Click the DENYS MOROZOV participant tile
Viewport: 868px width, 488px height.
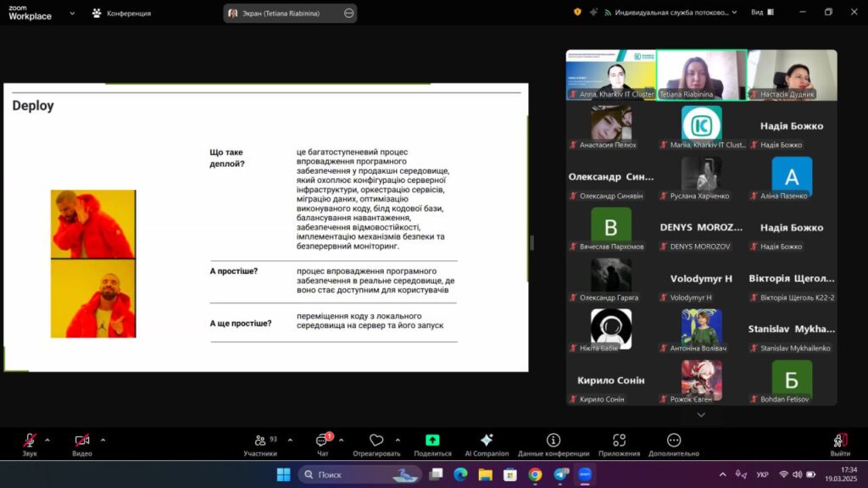coord(701,228)
